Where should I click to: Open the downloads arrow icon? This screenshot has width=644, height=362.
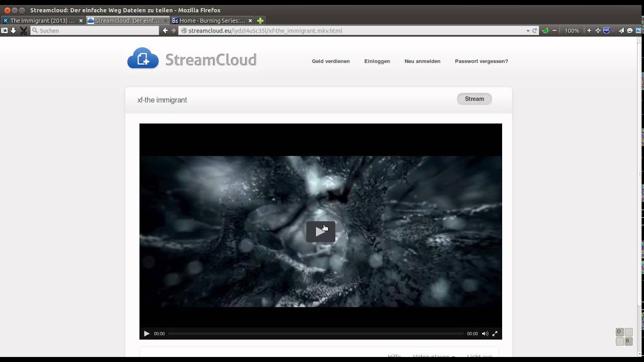(14, 31)
